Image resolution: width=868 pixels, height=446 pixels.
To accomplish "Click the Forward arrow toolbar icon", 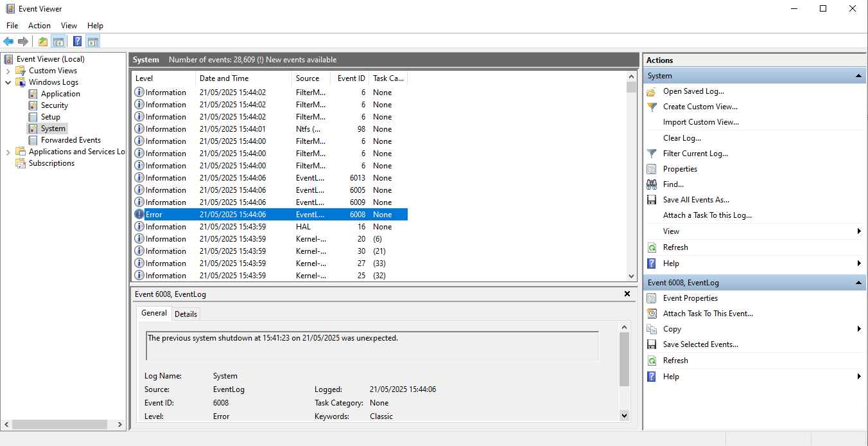I will click(23, 42).
